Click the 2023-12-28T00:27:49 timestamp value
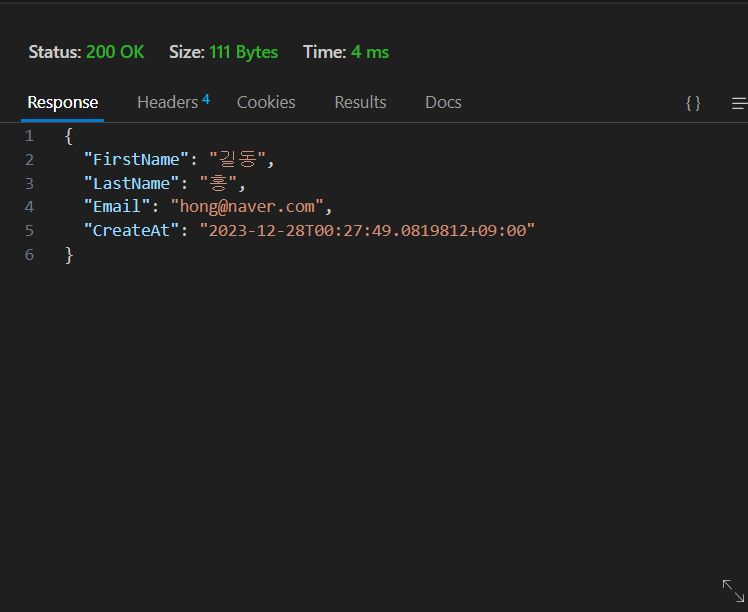The height and width of the screenshot is (612, 748). pos(367,230)
